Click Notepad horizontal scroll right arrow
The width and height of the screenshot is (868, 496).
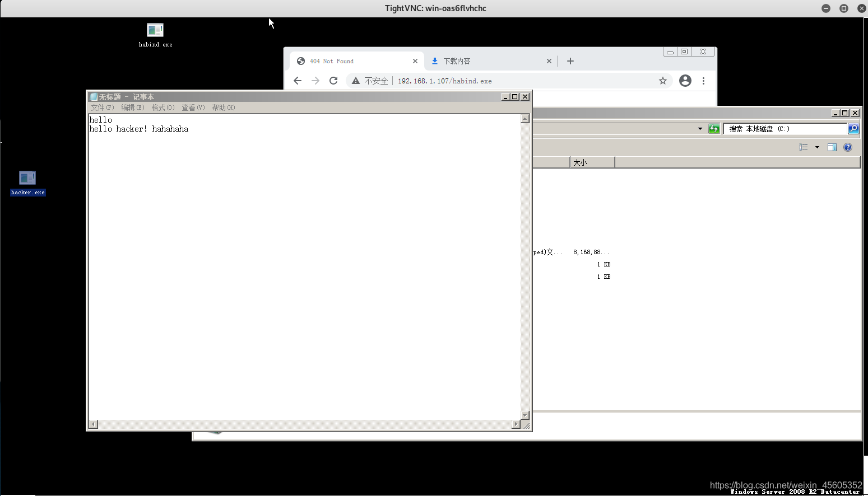pyautogui.click(x=516, y=424)
